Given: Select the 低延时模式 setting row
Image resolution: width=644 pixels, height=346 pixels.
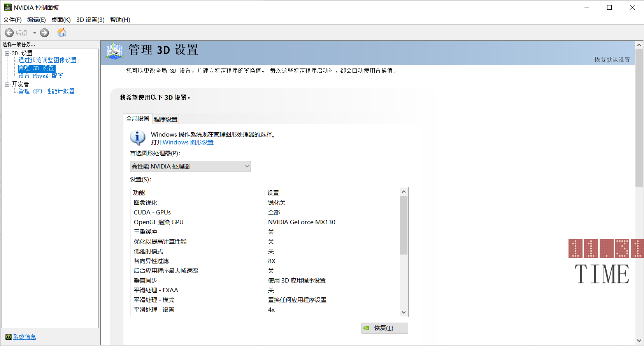Looking at the screenshot, I should click(265, 251).
